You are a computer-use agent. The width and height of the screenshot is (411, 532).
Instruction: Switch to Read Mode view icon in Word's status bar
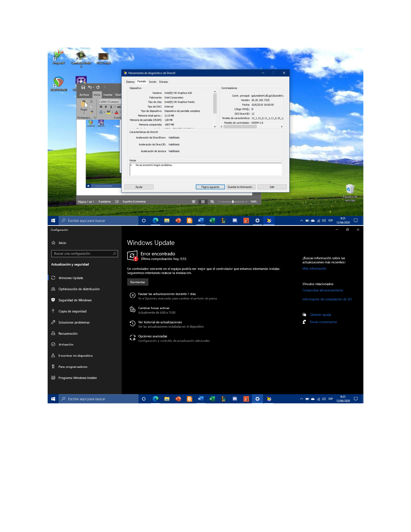[x=194, y=202]
